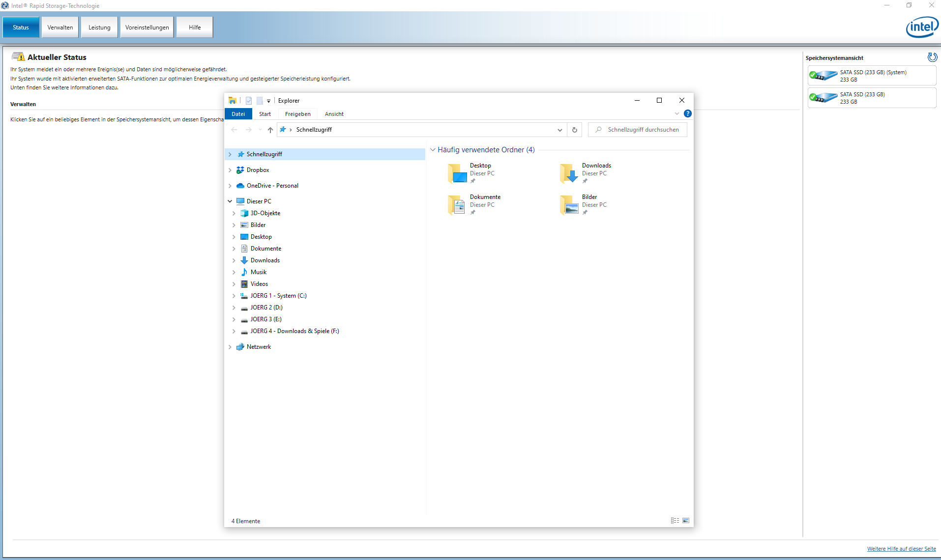Expand the 3D-Objekte tree node
Viewport: 941px width, 560px height.
[x=234, y=213]
